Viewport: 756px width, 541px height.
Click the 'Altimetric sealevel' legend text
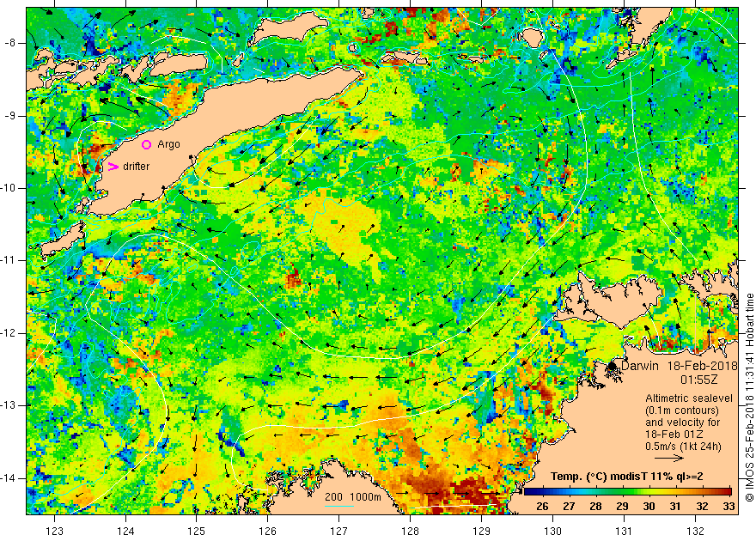tap(689, 398)
